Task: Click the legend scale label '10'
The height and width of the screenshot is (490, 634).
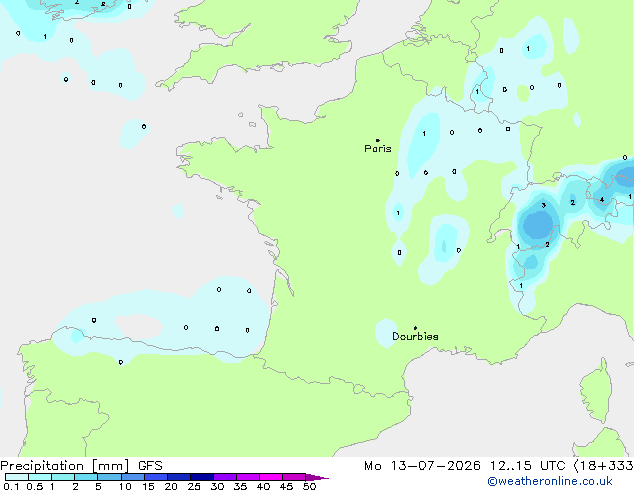Action: coord(125,486)
